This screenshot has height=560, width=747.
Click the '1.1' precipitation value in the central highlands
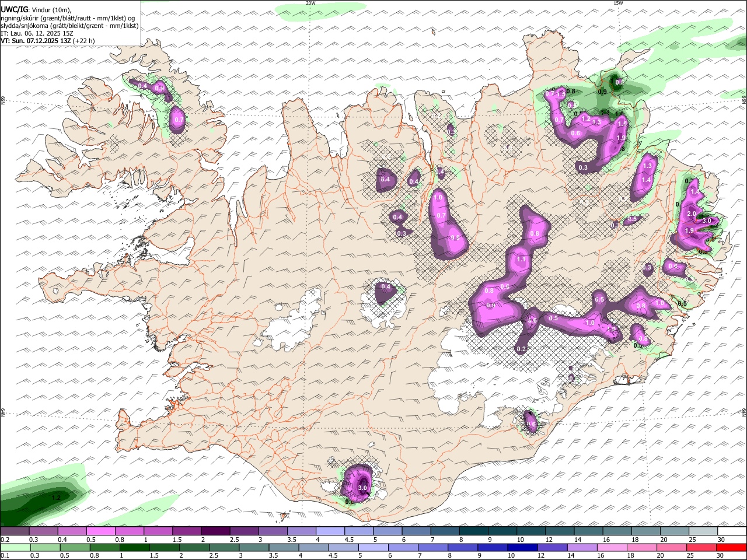tap(521, 259)
